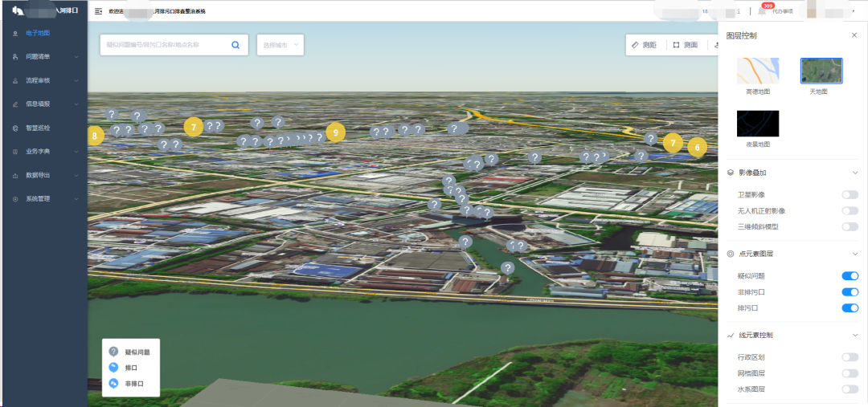Open the 电子地图 sidebar menu item
The height and width of the screenshot is (407, 868).
click(43, 33)
